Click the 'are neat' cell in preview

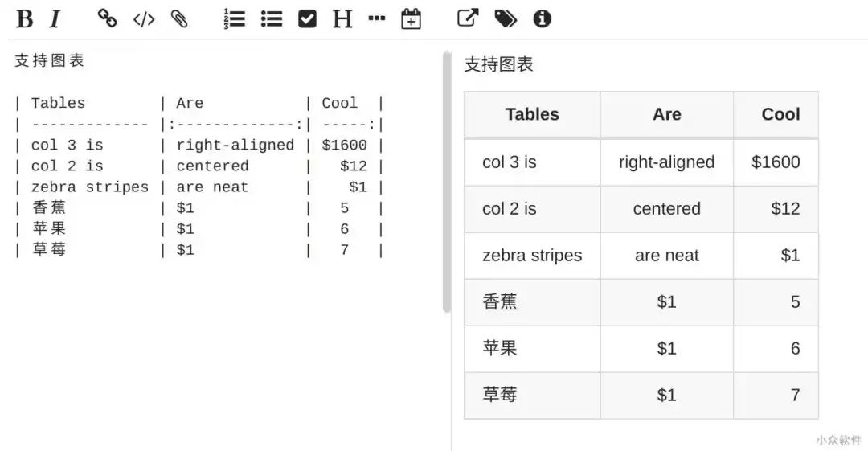[x=666, y=256]
